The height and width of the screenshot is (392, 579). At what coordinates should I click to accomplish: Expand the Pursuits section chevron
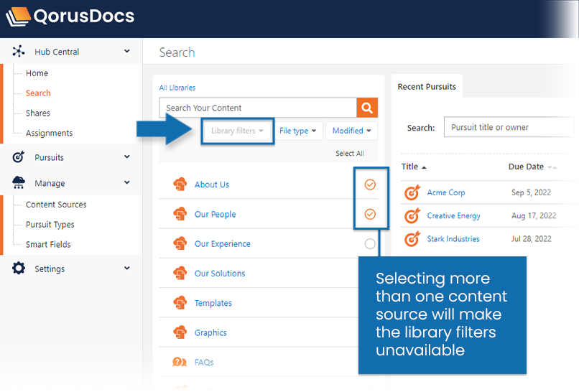pyautogui.click(x=127, y=157)
